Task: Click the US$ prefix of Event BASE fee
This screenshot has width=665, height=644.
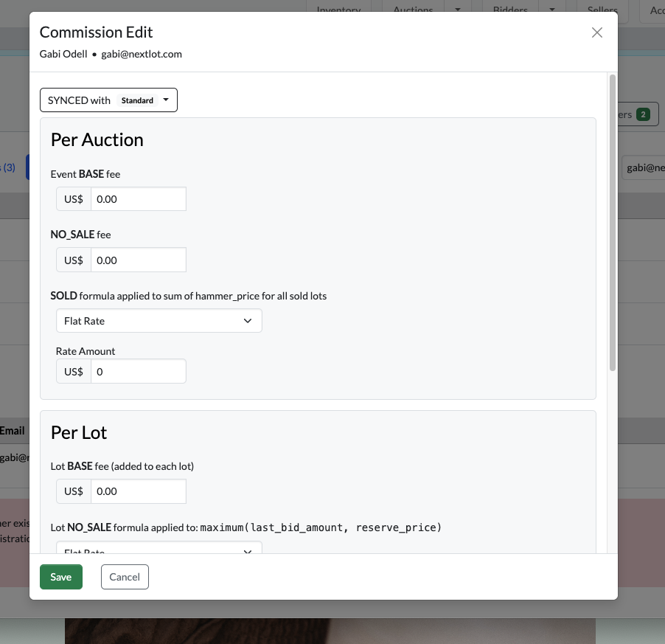Action: [x=74, y=199]
